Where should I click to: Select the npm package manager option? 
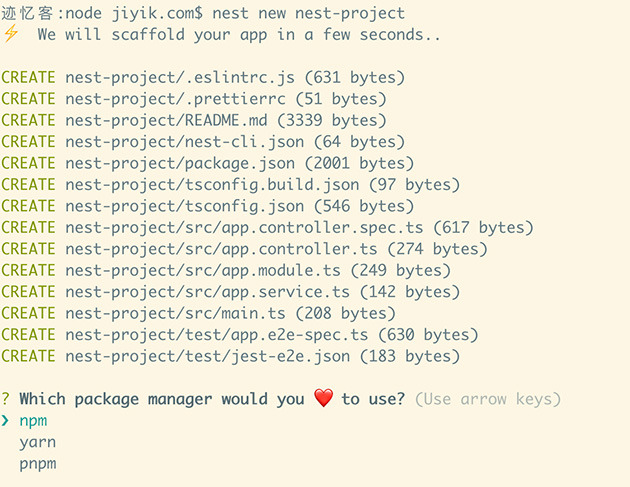point(33,421)
